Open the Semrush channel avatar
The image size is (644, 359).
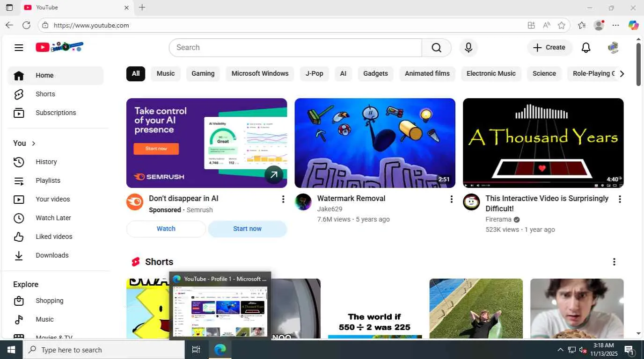(x=135, y=202)
